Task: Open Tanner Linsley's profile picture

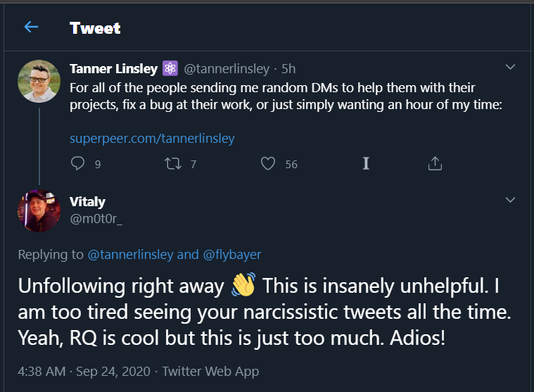Action: pos(39,81)
